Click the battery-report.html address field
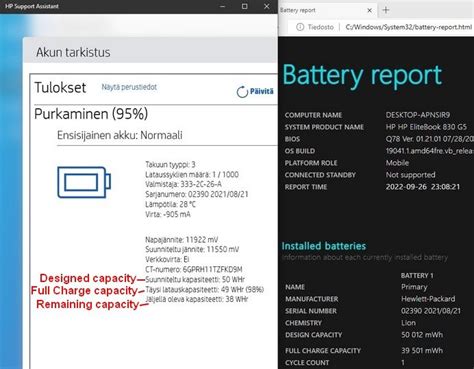Screen dimensions: 474x369 pos(409,27)
